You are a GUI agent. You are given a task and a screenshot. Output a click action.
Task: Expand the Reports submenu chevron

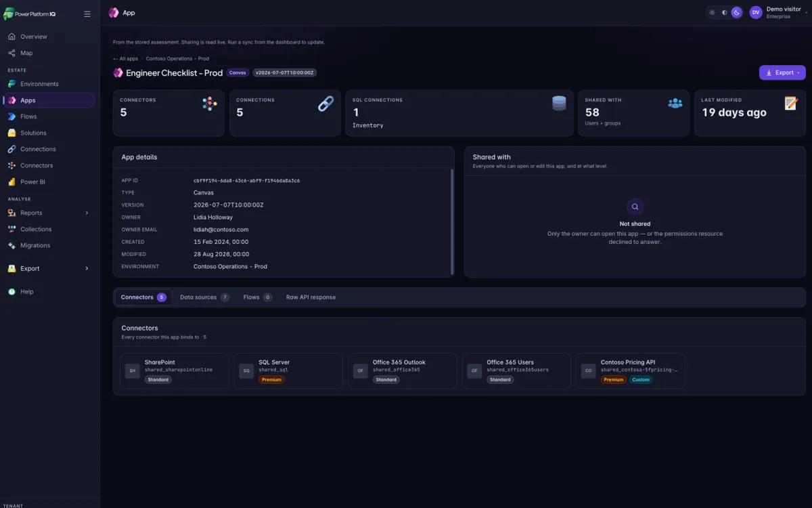pyautogui.click(x=87, y=213)
